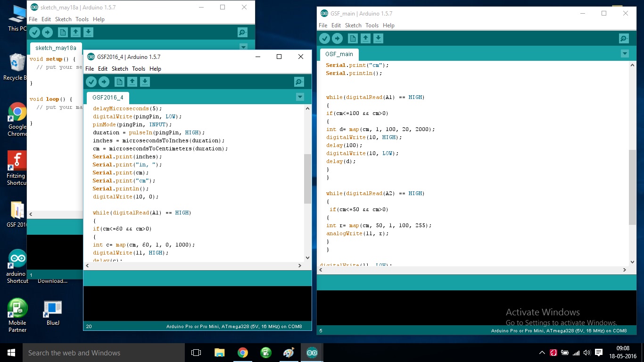Image resolution: width=644 pixels, height=362 pixels.
Task: Create a new sketch in GSF2016_4 window
Action: [119, 82]
